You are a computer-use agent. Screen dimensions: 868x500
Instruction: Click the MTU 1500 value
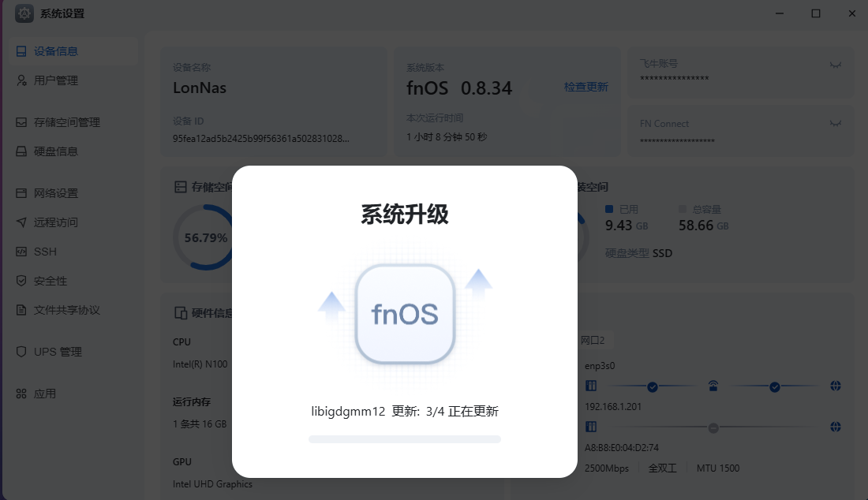pos(718,468)
